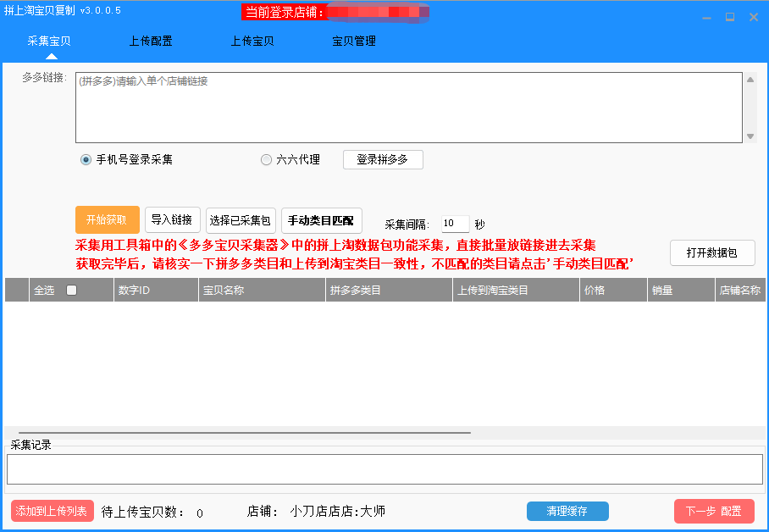Click the 拼多多类目 column header
This screenshot has width=769, height=532.
tap(389, 290)
